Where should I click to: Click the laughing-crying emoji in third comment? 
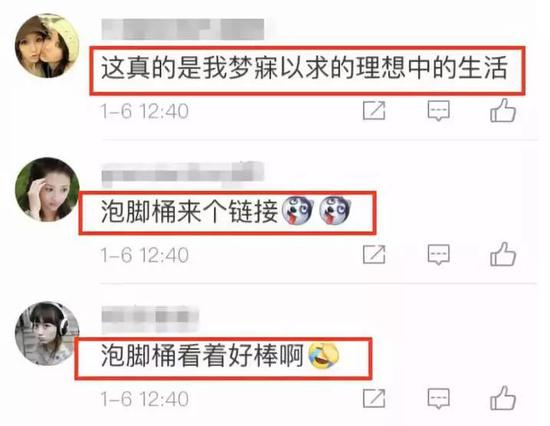(x=323, y=356)
